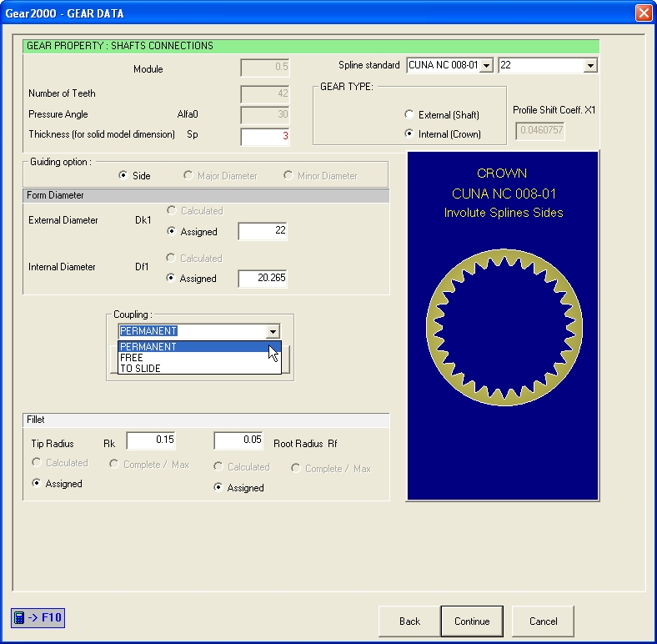Screen dimensions: 657x644
Task: Select Internal (Crown) gear type
Action: [x=443, y=134]
